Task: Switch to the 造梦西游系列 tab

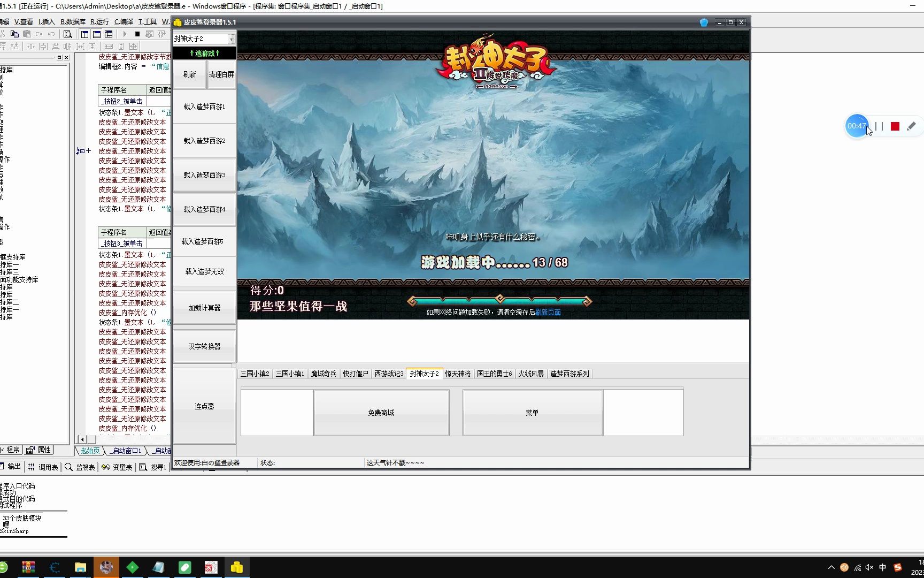Action: [569, 374]
